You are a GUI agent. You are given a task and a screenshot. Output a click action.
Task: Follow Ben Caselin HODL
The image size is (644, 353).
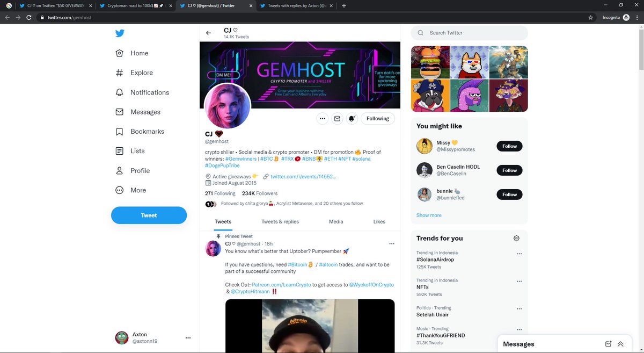[509, 170]
